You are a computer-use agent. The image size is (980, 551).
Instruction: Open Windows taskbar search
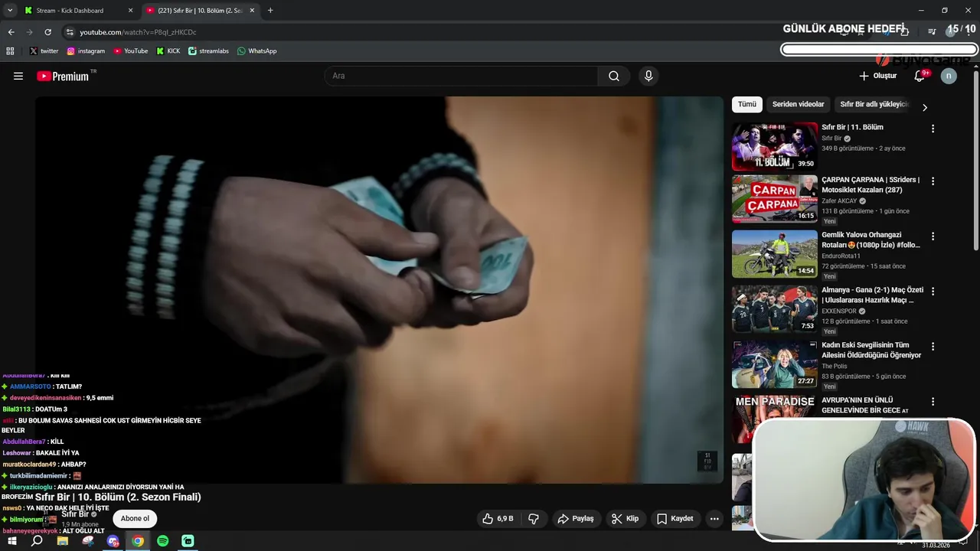37,541
